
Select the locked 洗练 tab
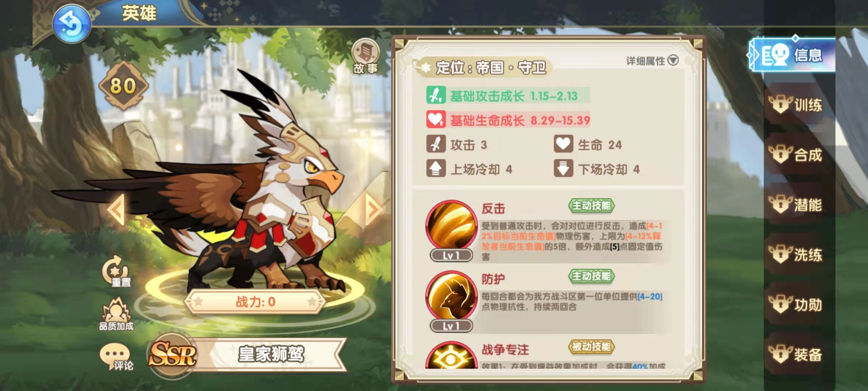(x=796, y=255)
